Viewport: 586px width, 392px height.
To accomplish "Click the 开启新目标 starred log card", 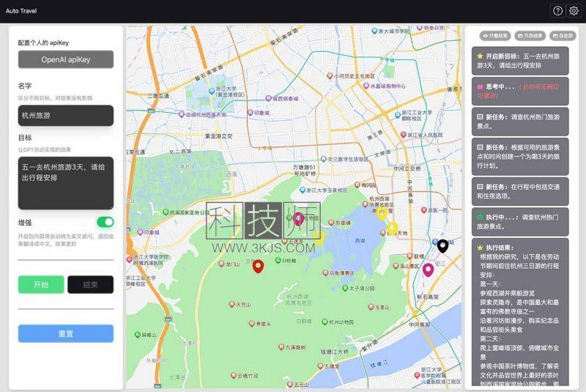I will (520, 61).
